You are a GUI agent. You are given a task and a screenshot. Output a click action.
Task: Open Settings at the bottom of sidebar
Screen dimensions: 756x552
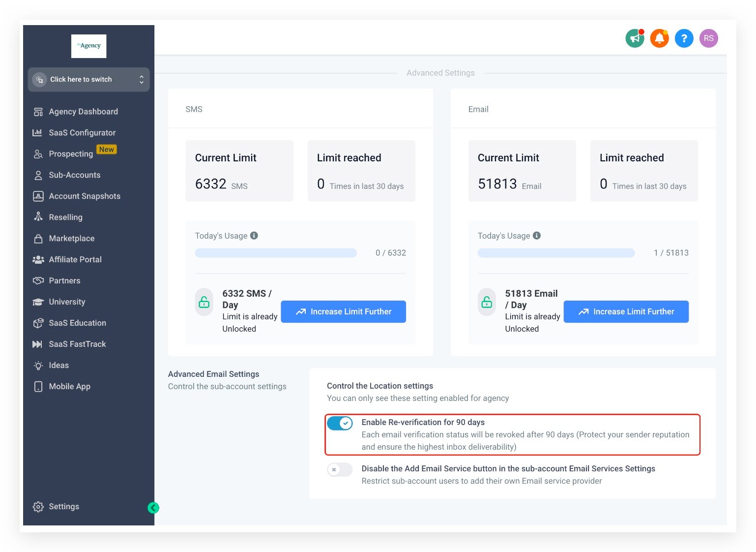(x=63, y=507)
